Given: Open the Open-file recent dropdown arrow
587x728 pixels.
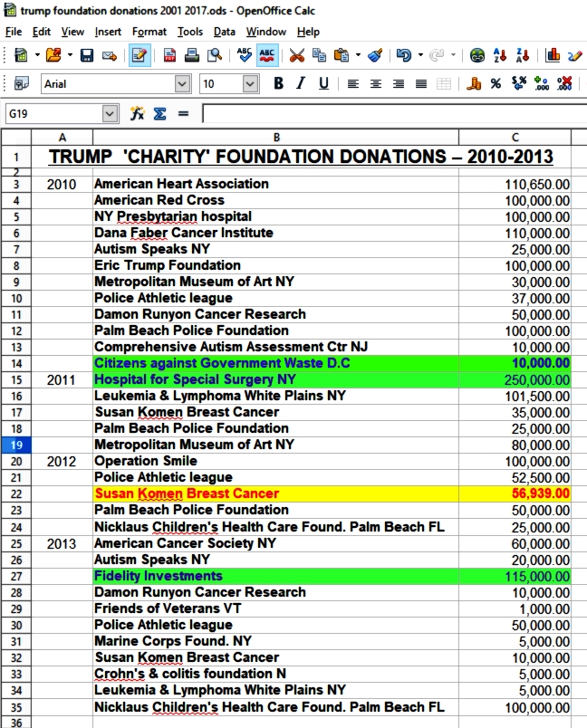Looking at the screenshot, I should (70, 56).
